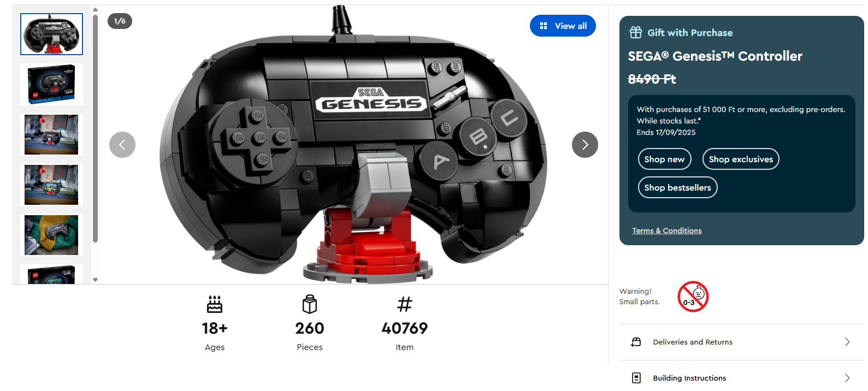Click the small parts 0-3 warning icon
Screen dimensions: 868x391
[693, 297]
